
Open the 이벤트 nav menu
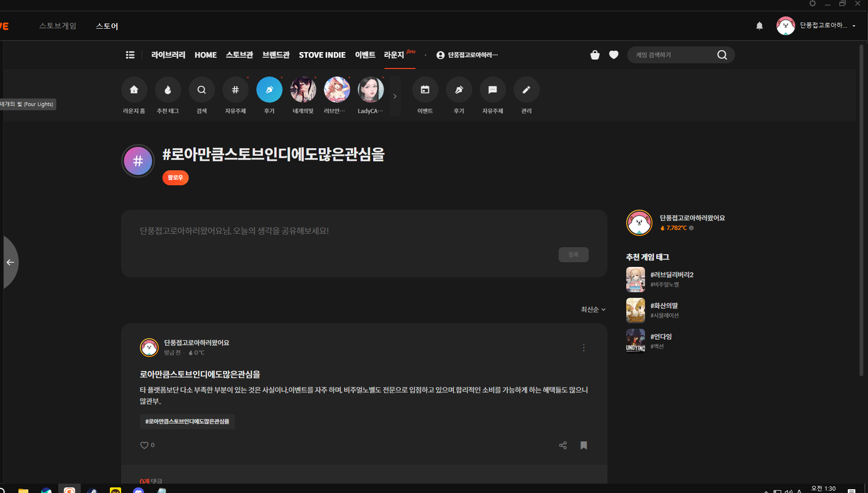pyautogui.click(x=365, y=55)
